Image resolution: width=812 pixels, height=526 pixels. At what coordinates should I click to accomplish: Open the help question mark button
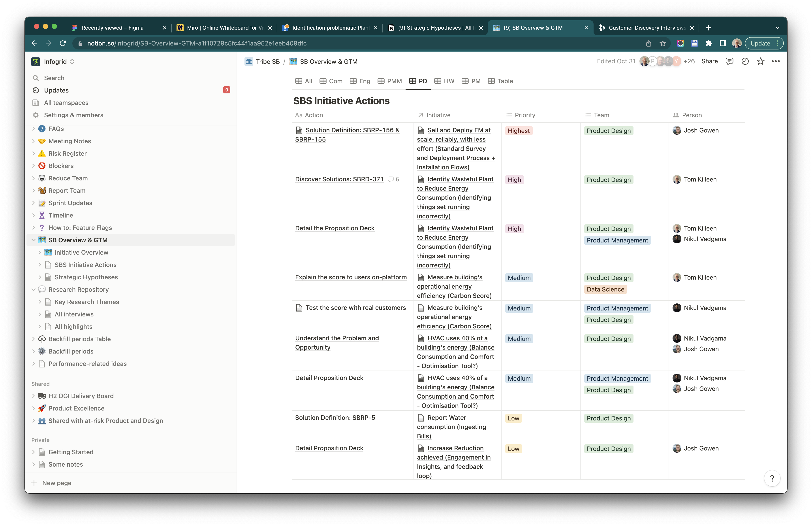[x=772, y=478]
